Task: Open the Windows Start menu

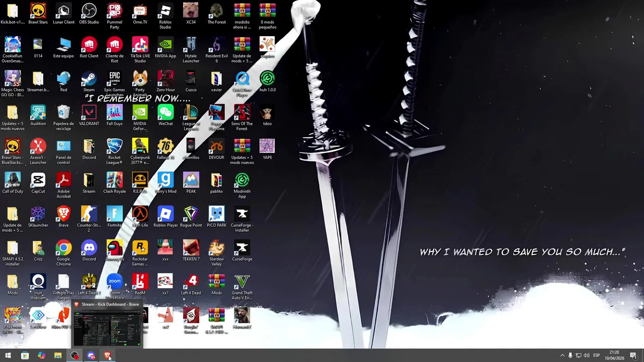Action: pos(8,355)
